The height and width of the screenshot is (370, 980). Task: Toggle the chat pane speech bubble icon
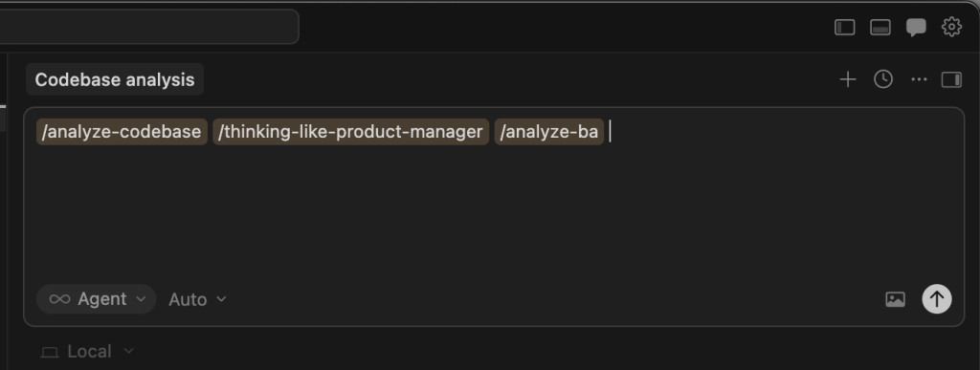click(x=916, y=27)
